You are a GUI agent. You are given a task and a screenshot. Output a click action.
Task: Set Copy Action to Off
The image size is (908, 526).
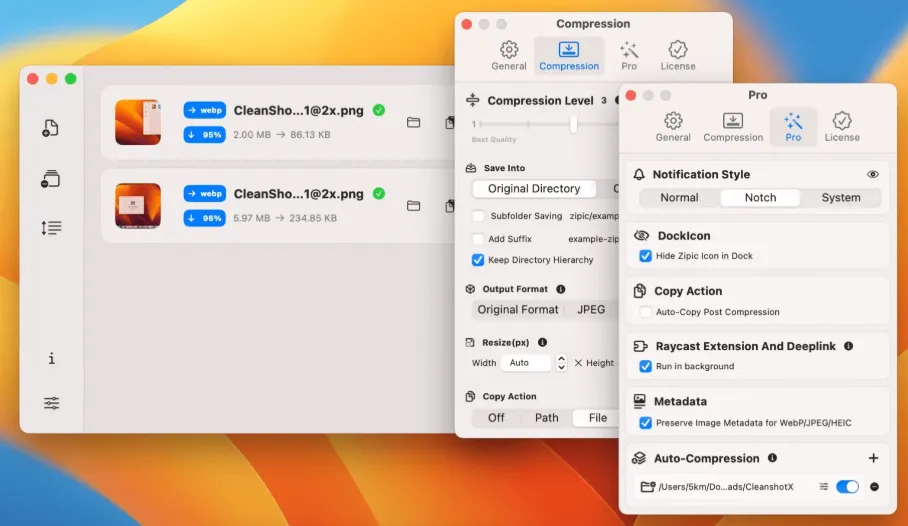[496, 418]
